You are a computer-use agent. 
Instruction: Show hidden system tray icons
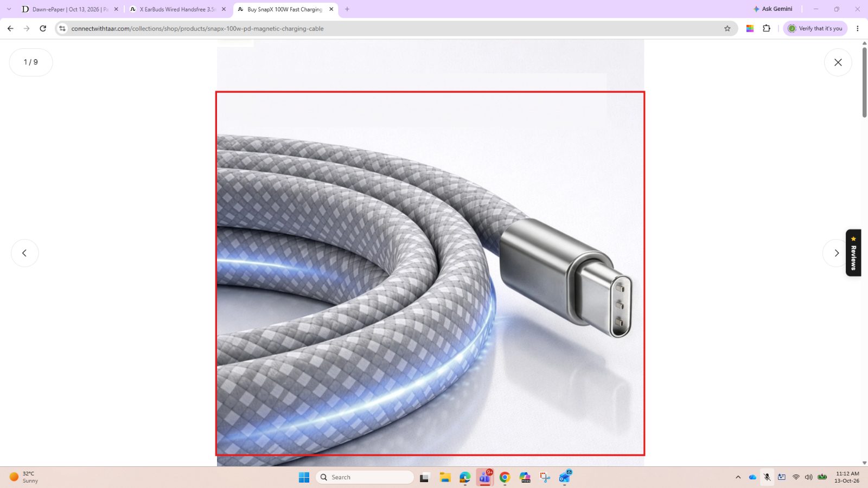pyautogui.click(x=738, y=477)
